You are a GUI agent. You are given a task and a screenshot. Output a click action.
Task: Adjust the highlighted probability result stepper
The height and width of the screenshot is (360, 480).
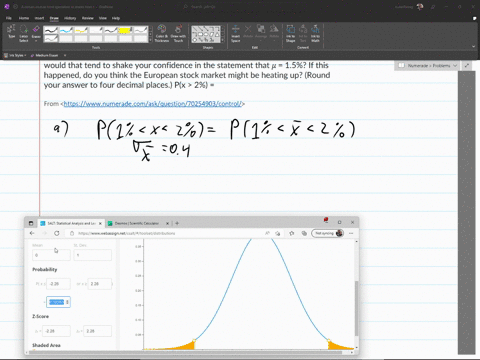click(67, 302)
